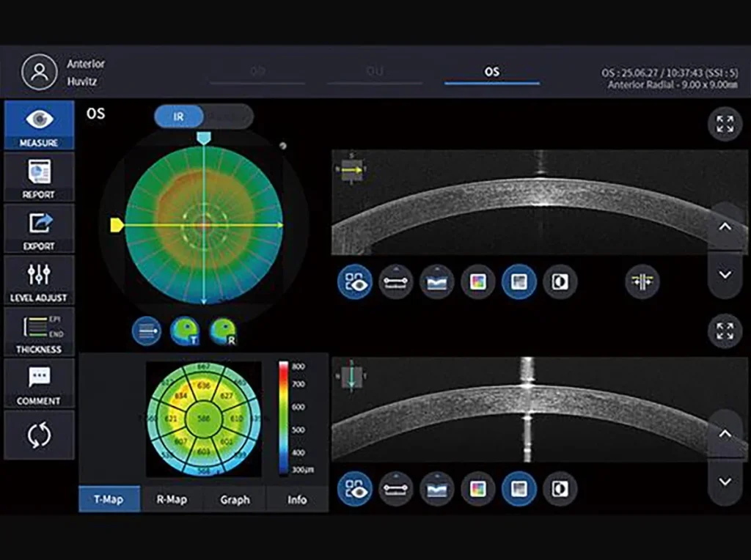Switch to the R-Map tab
Image resolution: width=751 pixels, height=560 pixels.
coord(172,500)
